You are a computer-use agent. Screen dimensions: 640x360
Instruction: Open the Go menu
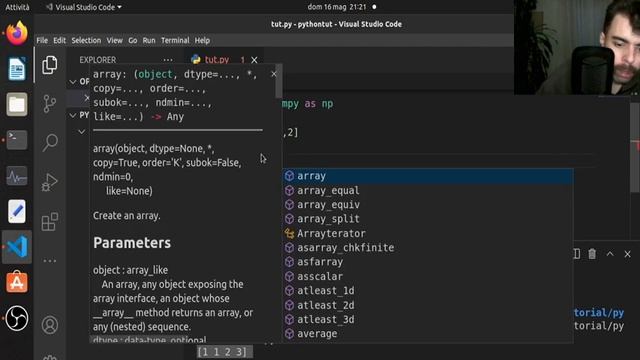pos(133,40)
